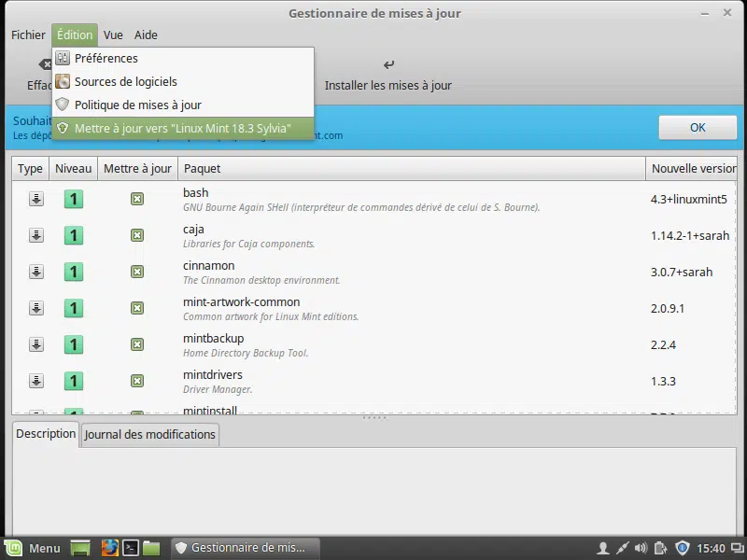Viewport: 747px width, 560px height.
Task: Click the level 1 badge for mintdrivers
Action: point(74,381)
